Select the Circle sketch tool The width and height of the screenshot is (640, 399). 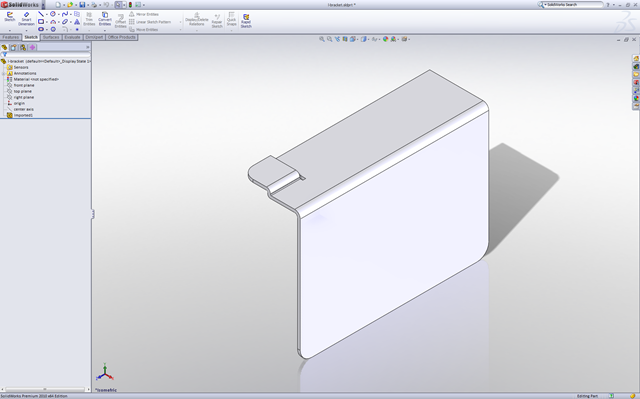pyautogui.click(x=53, y=14)
